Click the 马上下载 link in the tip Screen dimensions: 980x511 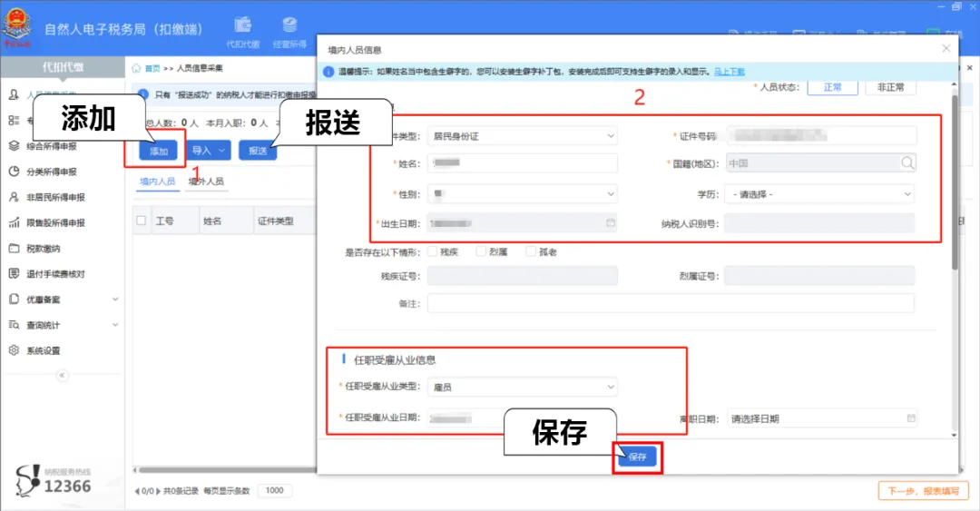[x=729, y=71]
